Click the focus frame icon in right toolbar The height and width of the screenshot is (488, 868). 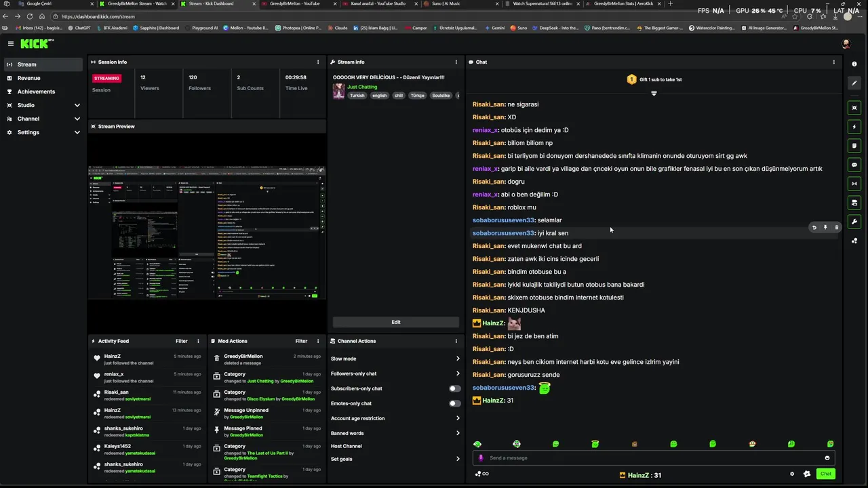click(854, 108)
